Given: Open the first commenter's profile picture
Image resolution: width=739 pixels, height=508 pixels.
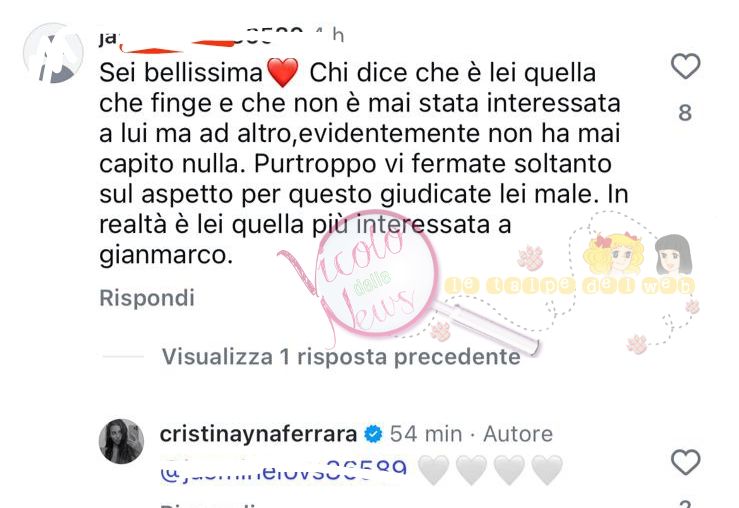Looking at the screenshot, I should [53, 53].
